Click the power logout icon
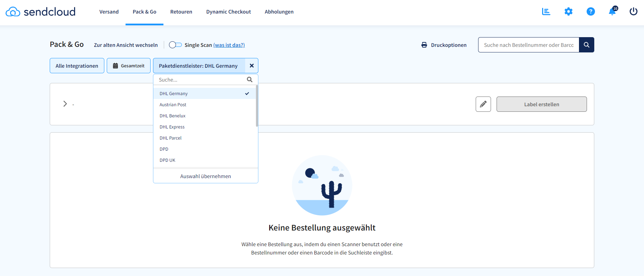644x276 pixels. 634,11
